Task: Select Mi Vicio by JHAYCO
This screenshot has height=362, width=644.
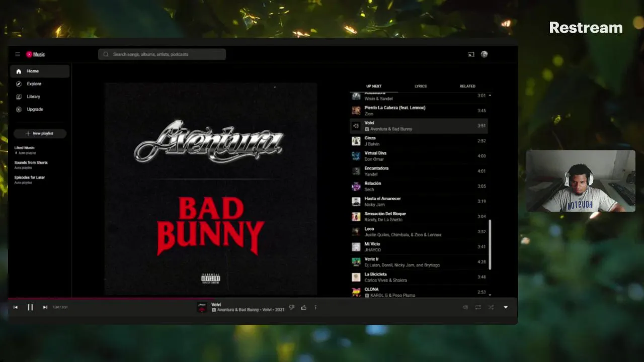Action: pos(419,247)
